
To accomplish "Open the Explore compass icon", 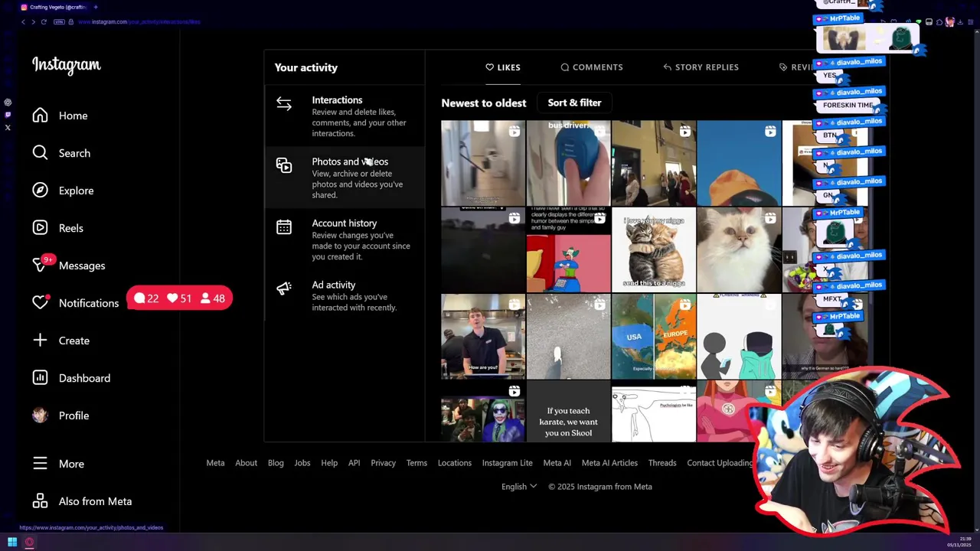I will tap(40, 191).
